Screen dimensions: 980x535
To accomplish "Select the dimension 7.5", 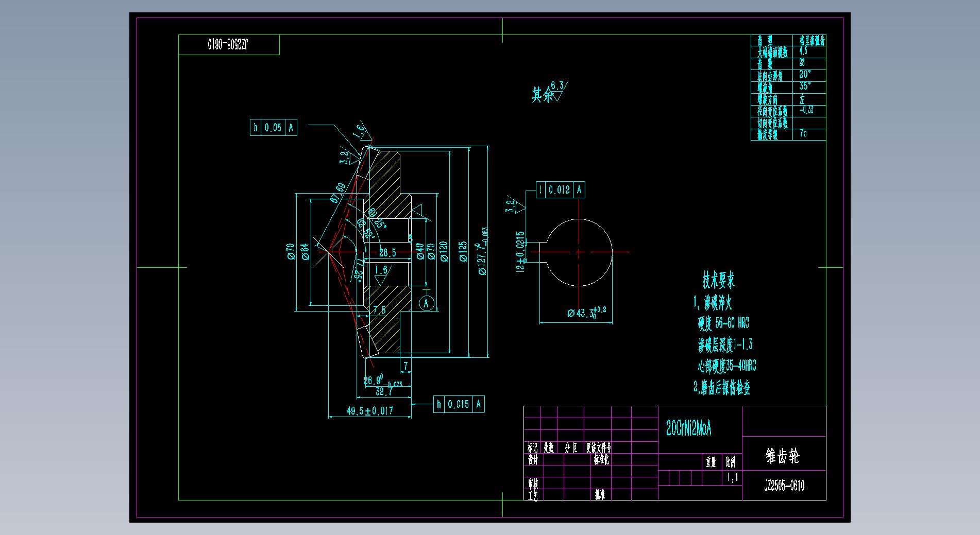I will [x=379, y=310].
